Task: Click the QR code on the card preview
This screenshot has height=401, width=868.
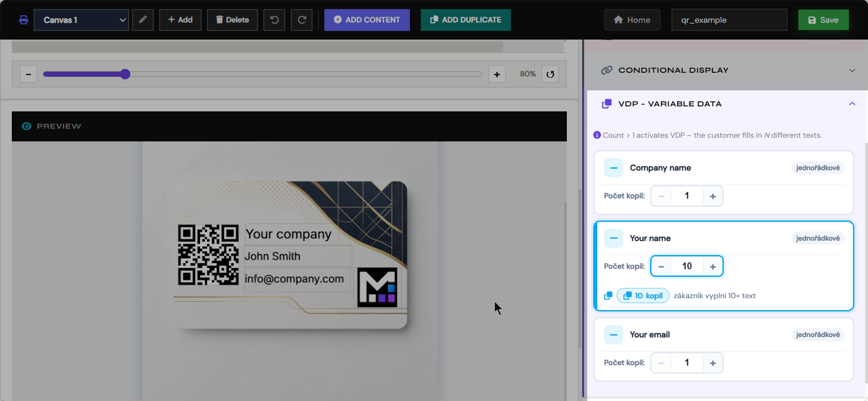Action: [x=208, y=255]
